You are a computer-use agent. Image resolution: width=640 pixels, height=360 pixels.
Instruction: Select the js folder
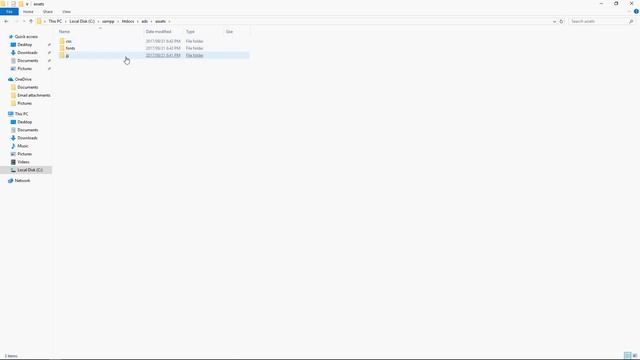coord(67,55)
